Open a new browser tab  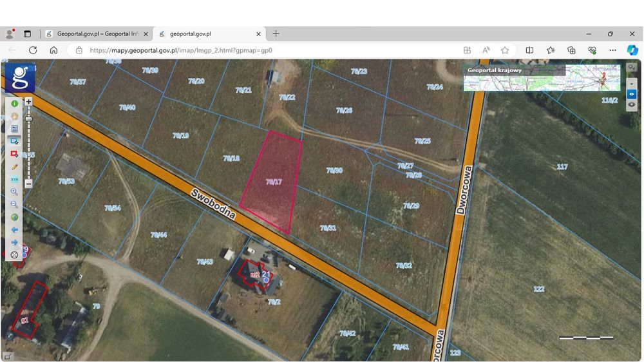pyautogui.click(x=276, y=33)
